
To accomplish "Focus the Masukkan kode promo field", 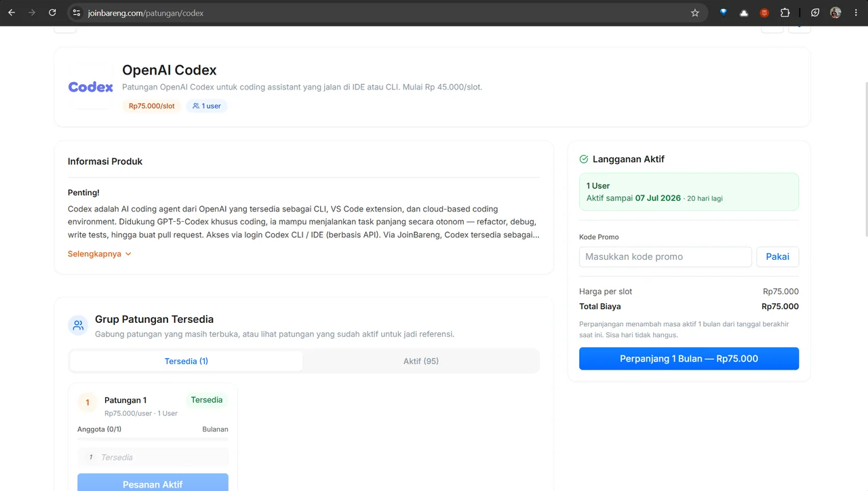I will click(x=665, y=256).
